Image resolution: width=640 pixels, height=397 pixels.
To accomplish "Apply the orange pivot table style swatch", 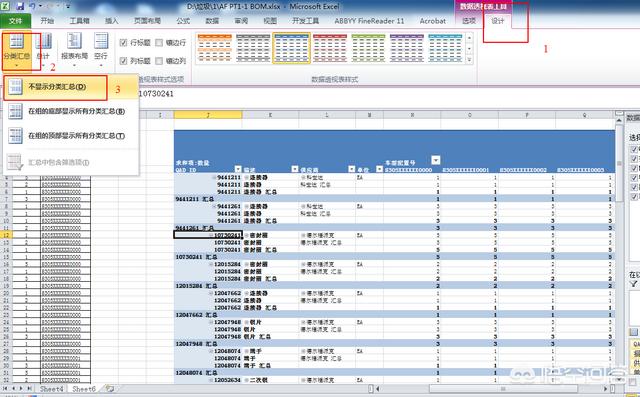I will pos(215,48).
